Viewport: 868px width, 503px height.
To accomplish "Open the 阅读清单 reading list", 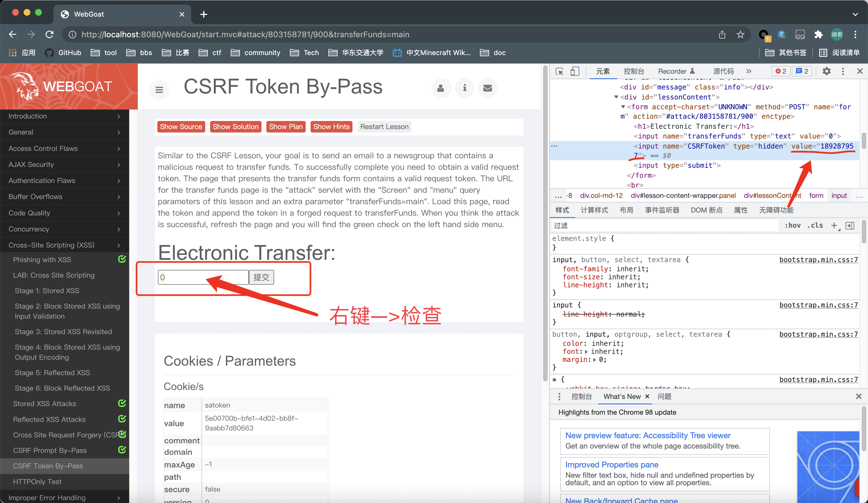I will coord(839,53).
